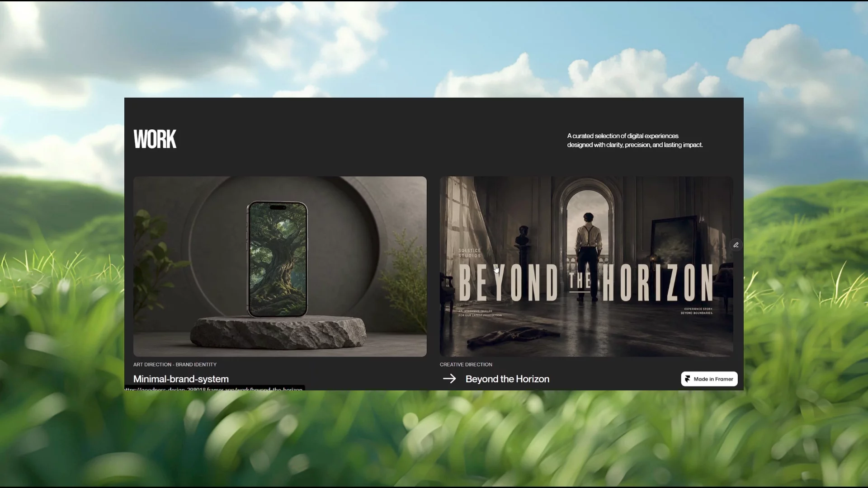Screen dimensions: 868x488
Task: Open the Beyond the Horizon poster thumbnail
Action: (x=586, y=267)
